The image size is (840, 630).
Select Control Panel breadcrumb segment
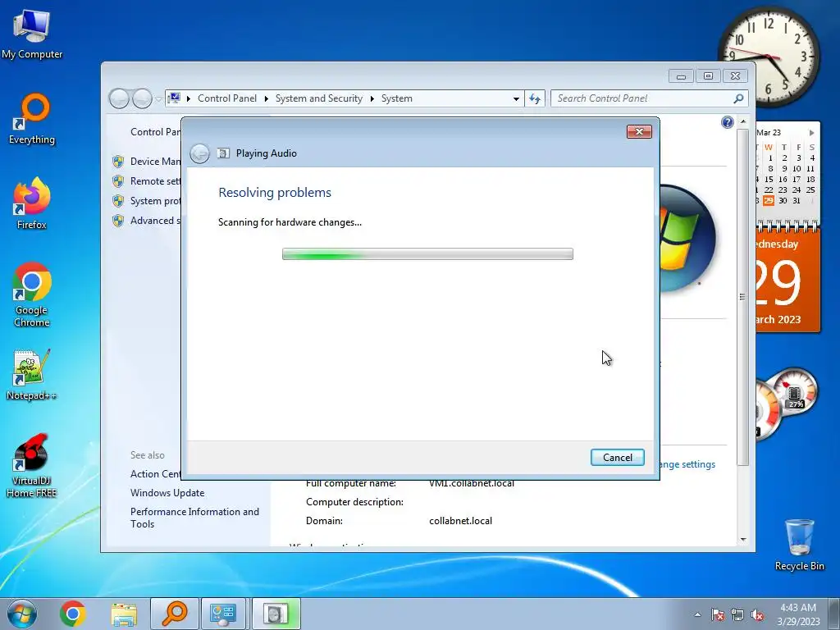click(227, 98)
